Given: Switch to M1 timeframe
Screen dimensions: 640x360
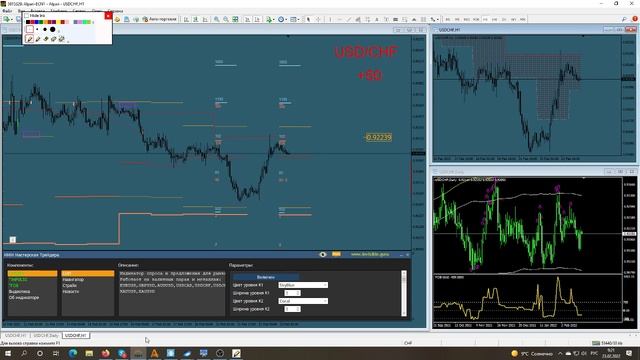Looking at the screenshot, I should click(x=448, y=19).
